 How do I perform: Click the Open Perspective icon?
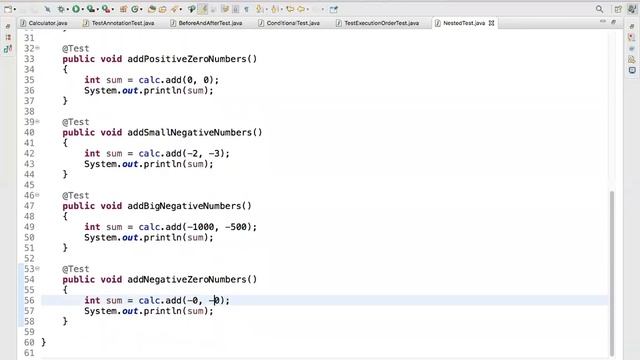click(618, 9)
